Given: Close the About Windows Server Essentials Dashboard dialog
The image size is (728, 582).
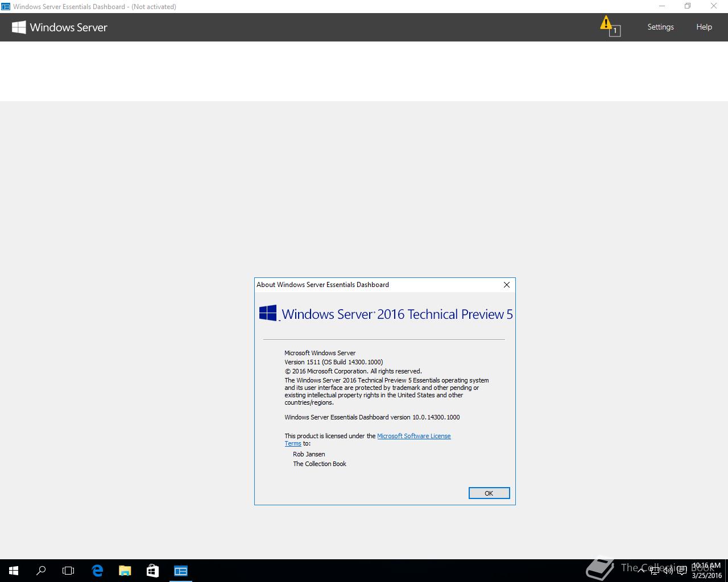Looking at the screenshot, I should pyautogui.click(x=506, y=285).
